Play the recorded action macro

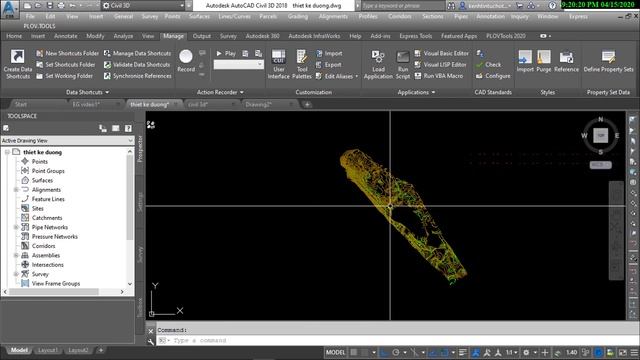(225, 53)
